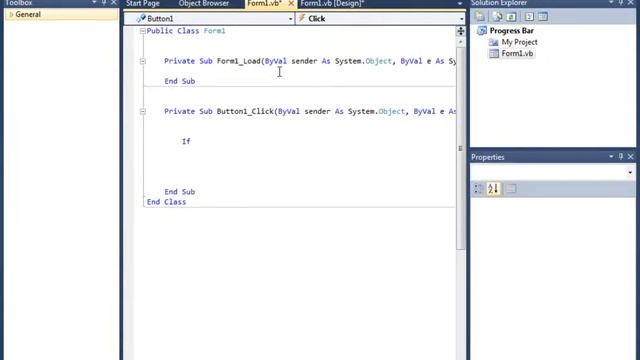Viewport: 640px width, 360px height.
Task: Click the Progress Bar project icon
Action: point(482,31)
